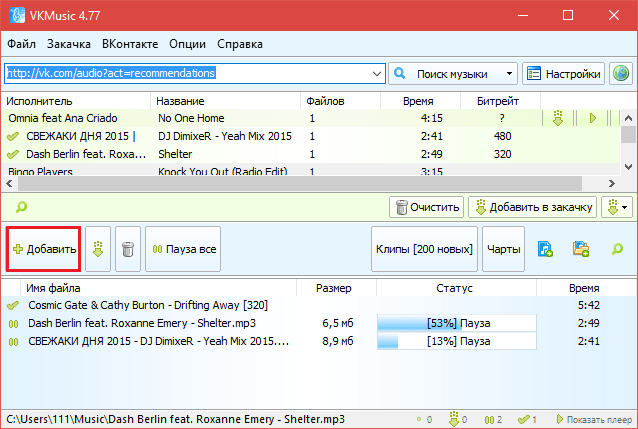Open Клипы [200 новых]

tap(424, 249)
